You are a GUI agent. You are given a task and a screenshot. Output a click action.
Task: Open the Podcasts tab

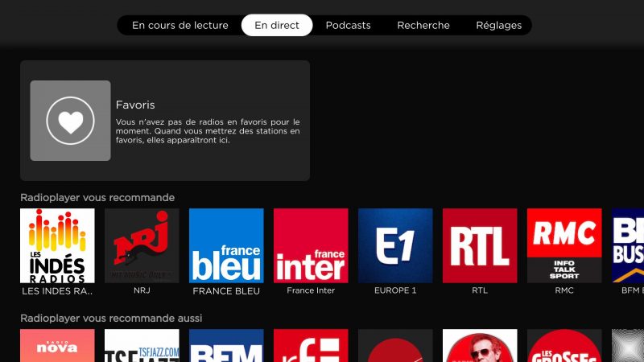coord(349,26)
